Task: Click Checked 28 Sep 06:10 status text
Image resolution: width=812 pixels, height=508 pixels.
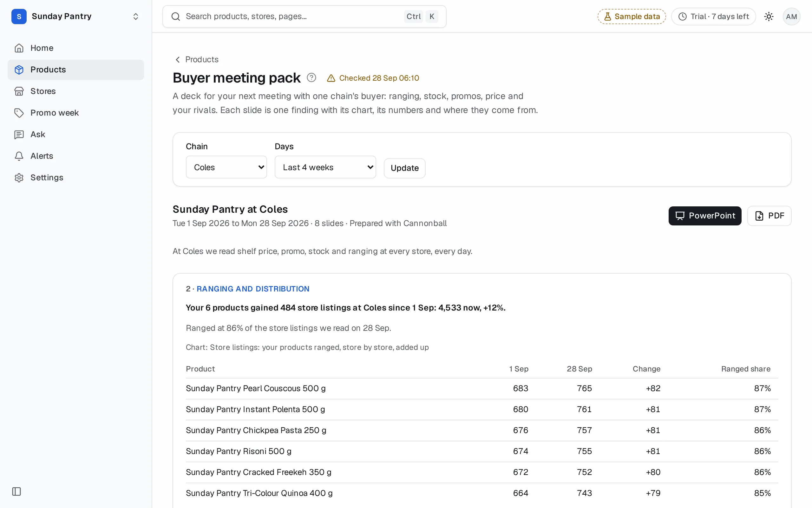Action: point(379,78)
